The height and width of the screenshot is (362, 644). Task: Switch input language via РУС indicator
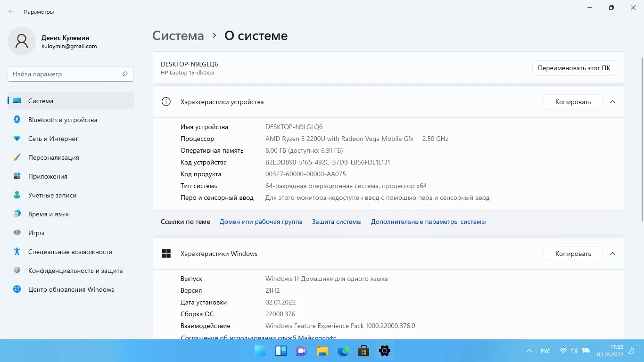545,351
